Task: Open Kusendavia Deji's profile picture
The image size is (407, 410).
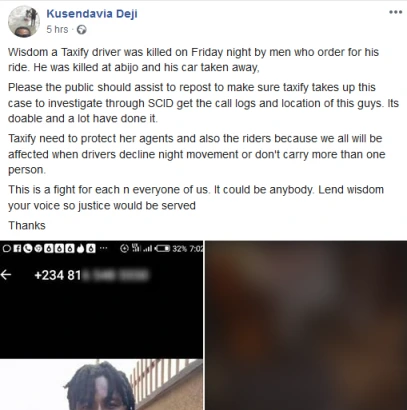Action: 24,21
